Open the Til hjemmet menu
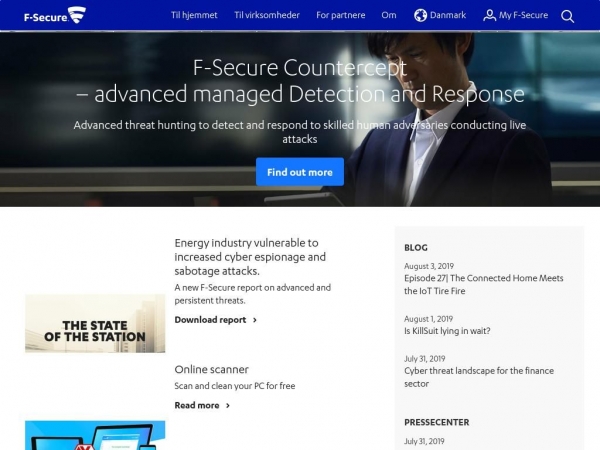Viewport: 600px width, 450px height. tap(194, 15)
